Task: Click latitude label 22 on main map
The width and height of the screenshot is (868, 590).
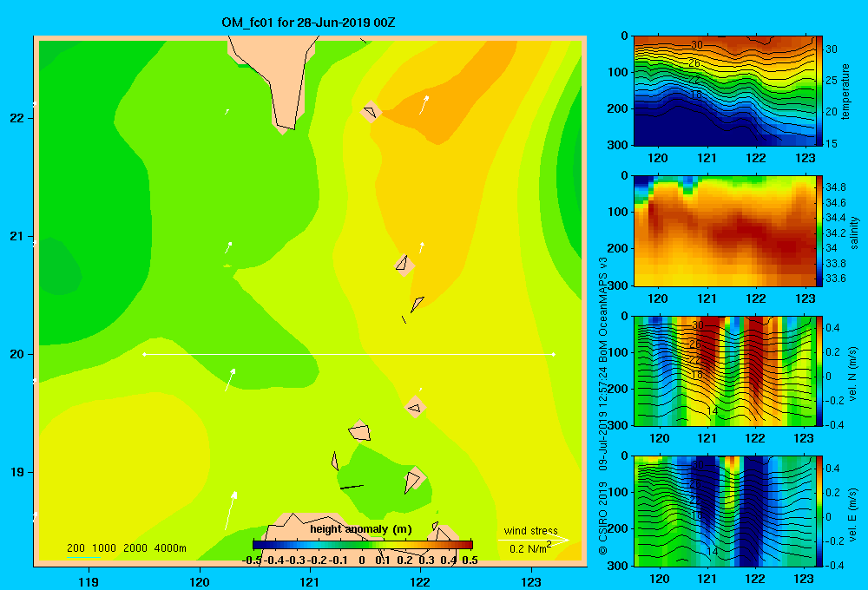Action: pyautogui.click(x=16, y=118)
